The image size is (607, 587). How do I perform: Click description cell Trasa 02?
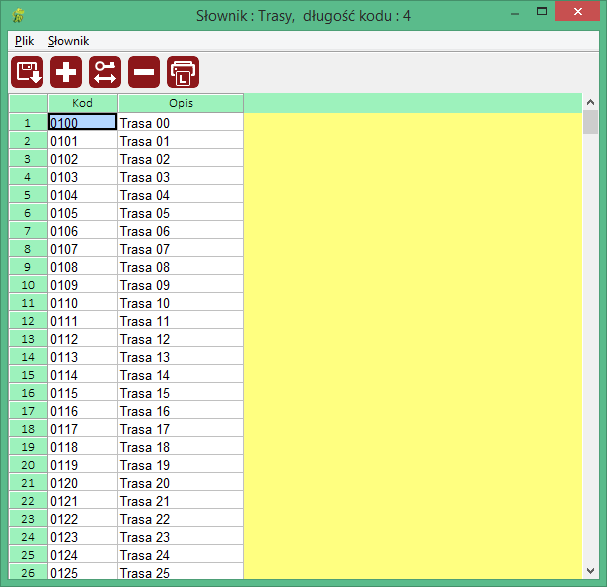(181, 159)
